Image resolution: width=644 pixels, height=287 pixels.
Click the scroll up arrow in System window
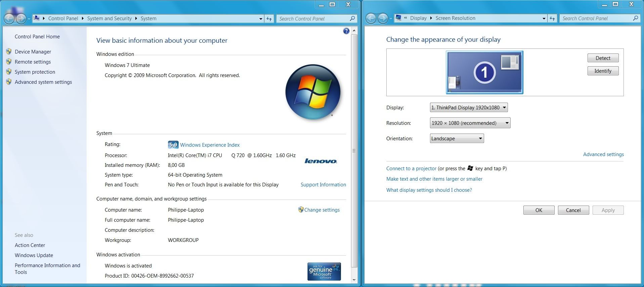(x=354, y=31)
